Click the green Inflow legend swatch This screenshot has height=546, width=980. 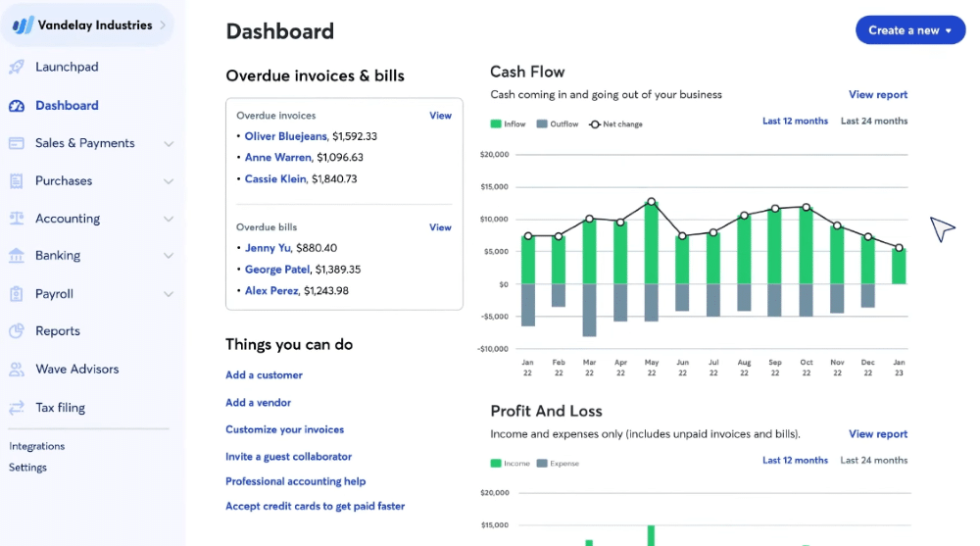(x=496, y=124)
